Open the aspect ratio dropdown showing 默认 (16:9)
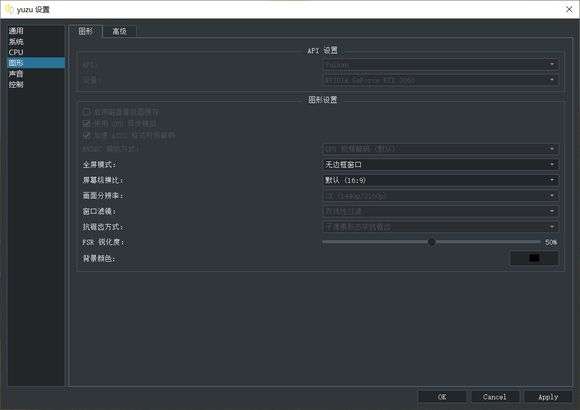Viewport: 580px width, 410px height. [440, 180]
